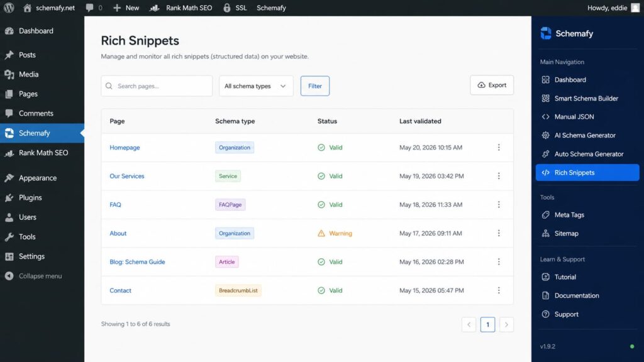This screenshot has width=644, height=362.
Task: Open three-dot menu for Blog: Schema Guide row
Action: [499, 262]
